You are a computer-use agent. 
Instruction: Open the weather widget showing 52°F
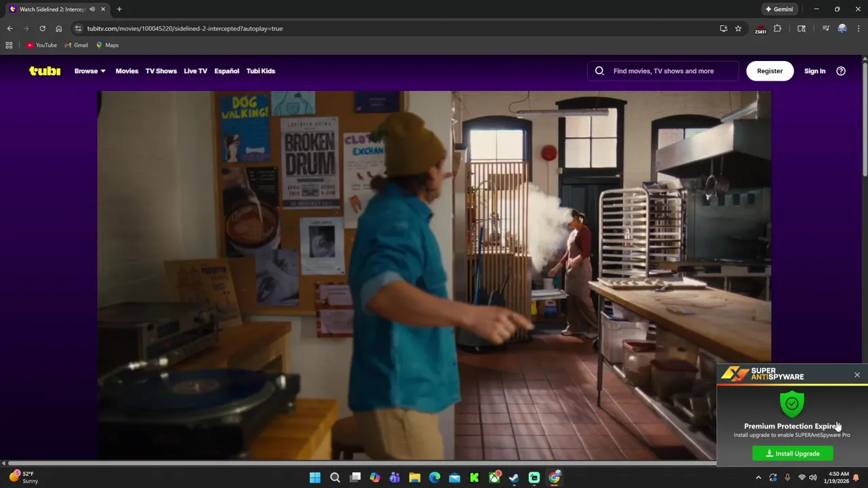click(24, 477)
